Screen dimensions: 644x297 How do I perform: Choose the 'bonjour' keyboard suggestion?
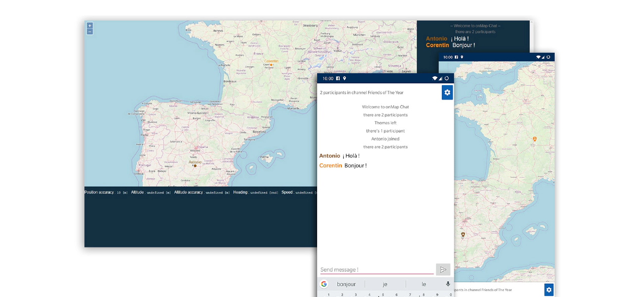(346, 284)
